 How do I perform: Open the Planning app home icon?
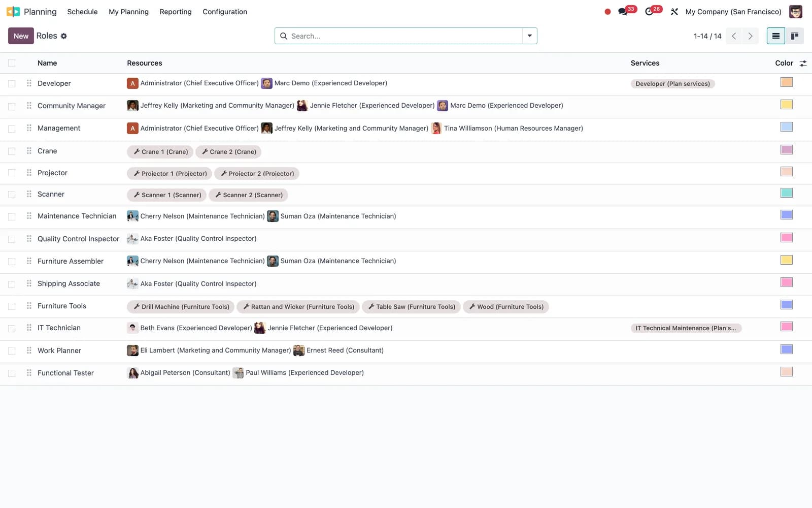(x=13, y=12)
